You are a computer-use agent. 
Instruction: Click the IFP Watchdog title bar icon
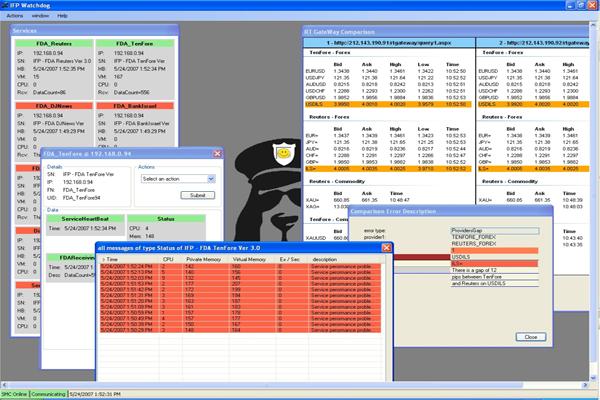click(x=4, y=5)
